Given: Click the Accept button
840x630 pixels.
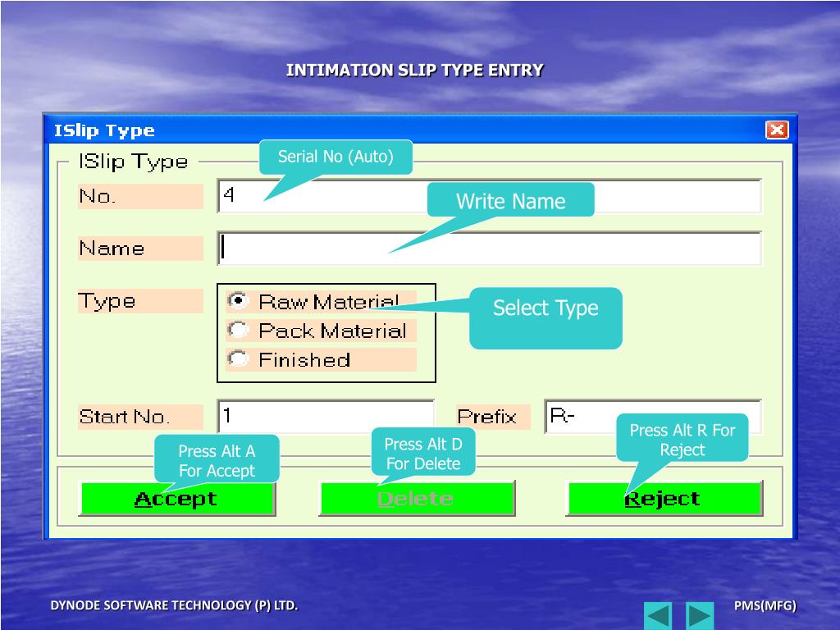Looking at the screenshot, I should click(177, 499).
